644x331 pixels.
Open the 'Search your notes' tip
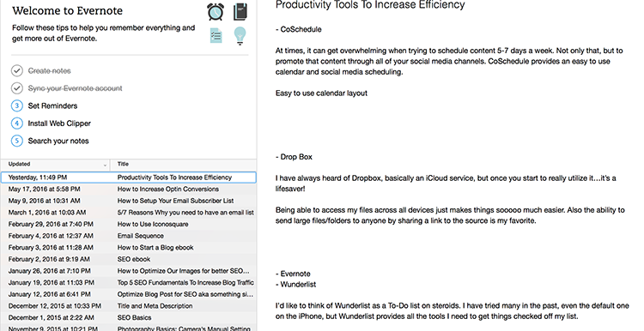click(58, 141)
